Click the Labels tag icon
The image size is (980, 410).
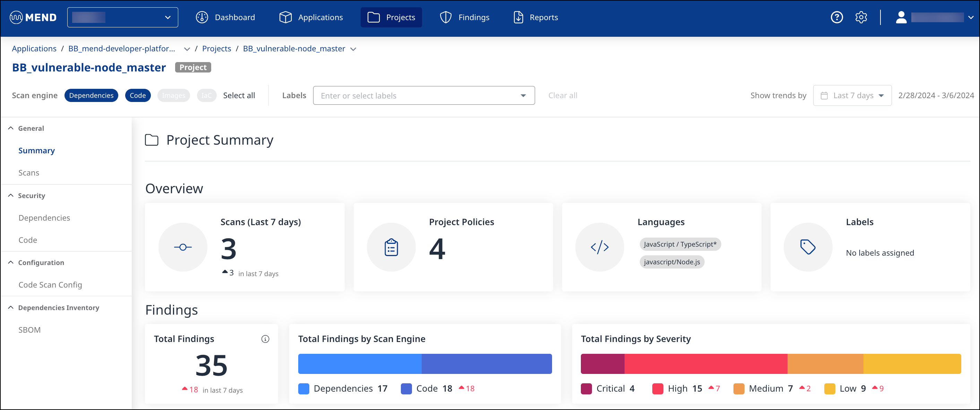[x=808, y=247]
